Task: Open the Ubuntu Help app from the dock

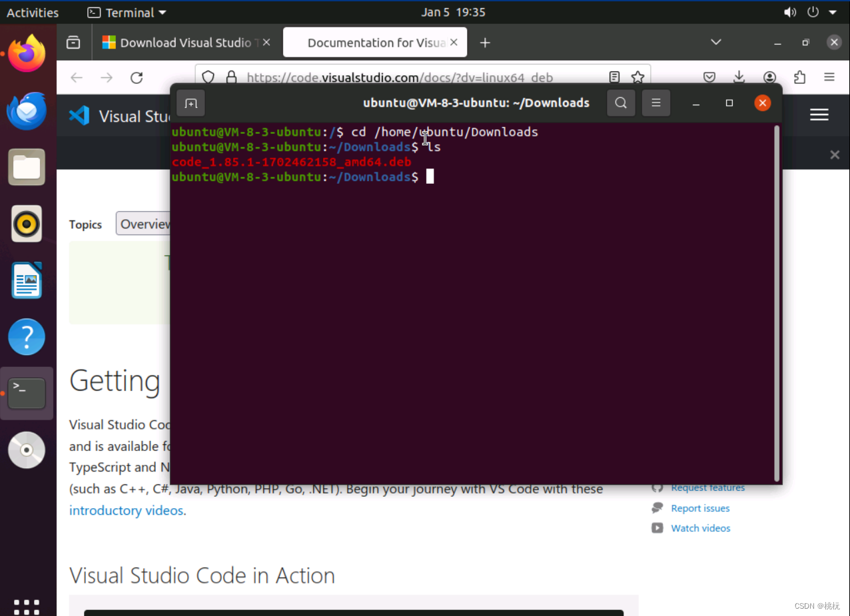Action: [27, 337]
